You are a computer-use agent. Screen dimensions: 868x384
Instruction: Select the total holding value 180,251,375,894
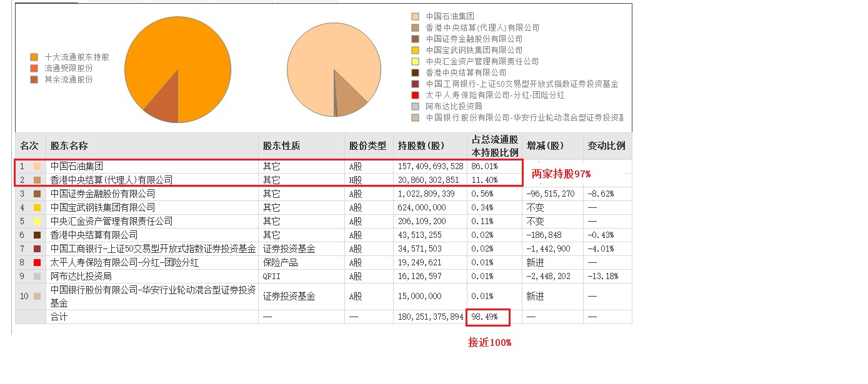(431, 317)
